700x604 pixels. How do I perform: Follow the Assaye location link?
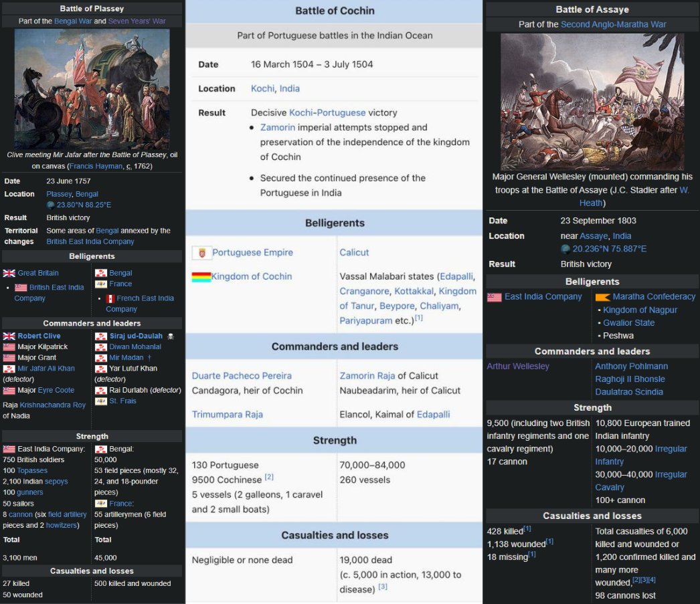(594, 236)
